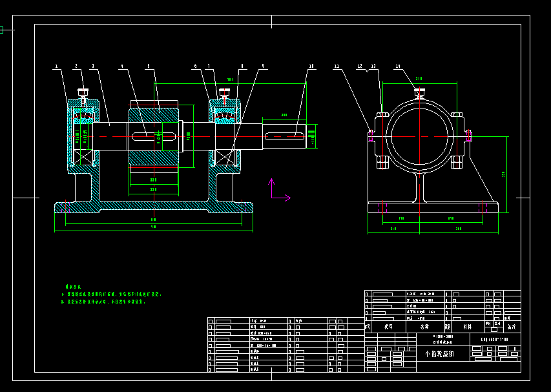Select the second green technical requirement line
The image size is (551, 392).
[x=103, y=302]
